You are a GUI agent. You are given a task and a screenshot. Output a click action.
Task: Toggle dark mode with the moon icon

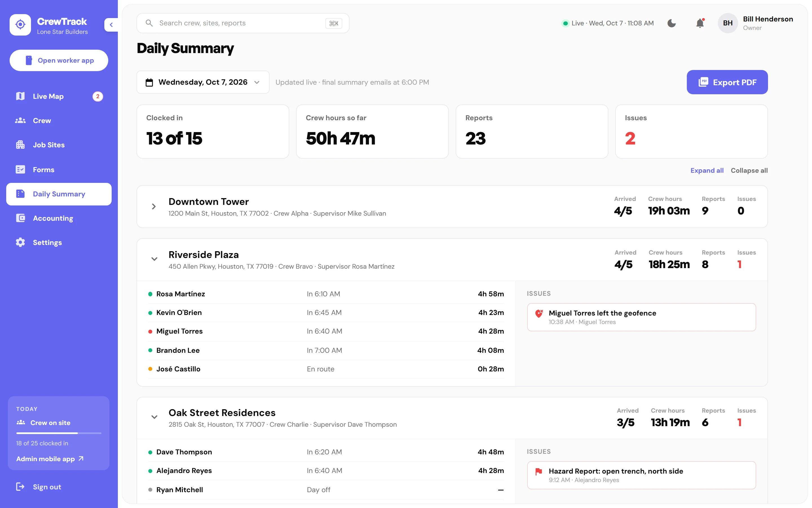pos(671,23)
